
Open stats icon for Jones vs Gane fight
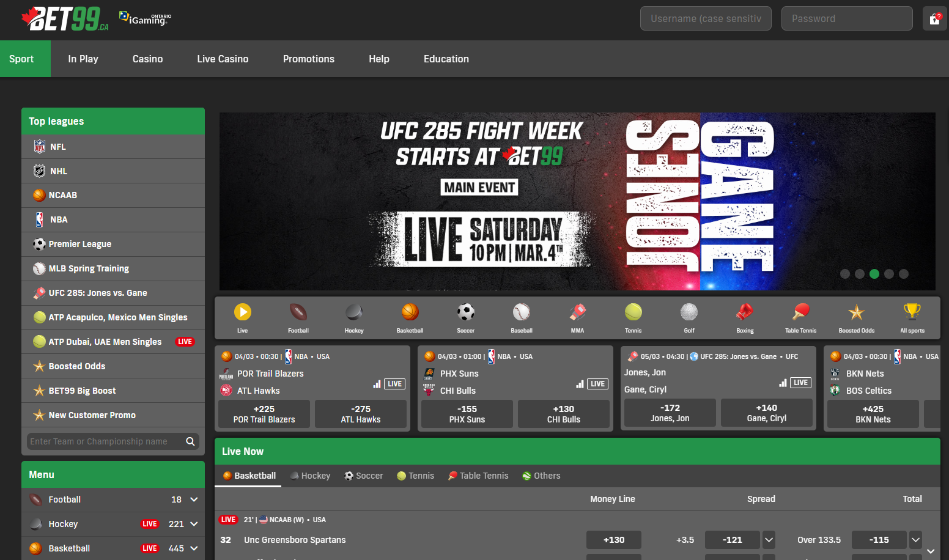pos(783,383)
